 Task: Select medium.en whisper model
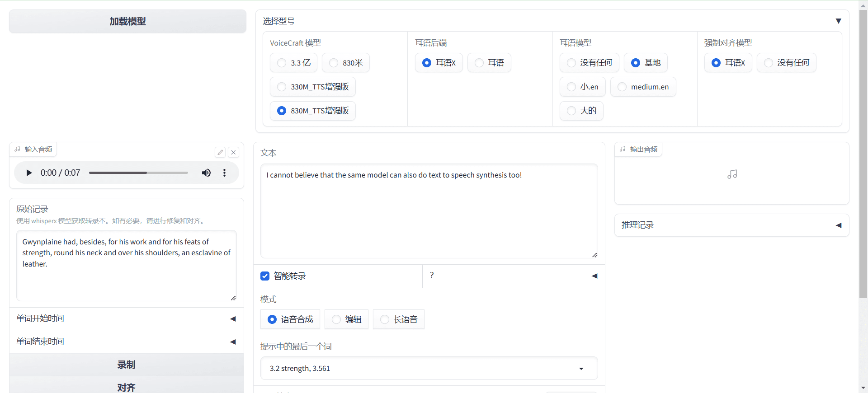point(643,87)
